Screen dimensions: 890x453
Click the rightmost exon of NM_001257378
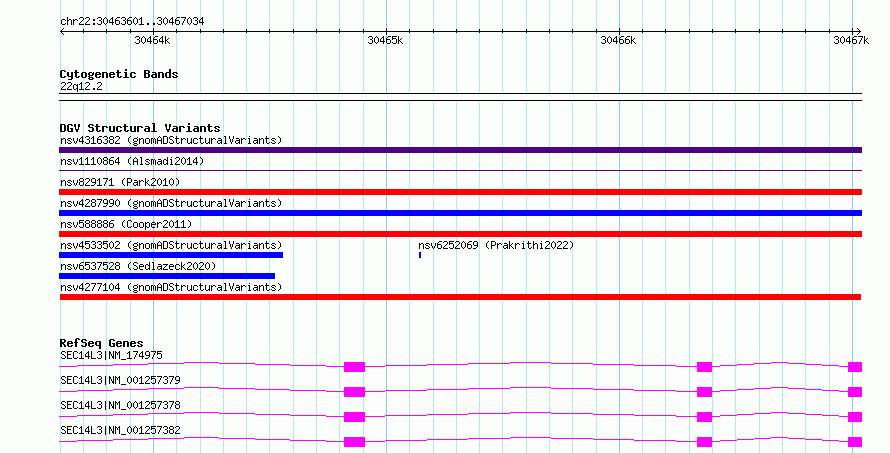pos(855,417)
